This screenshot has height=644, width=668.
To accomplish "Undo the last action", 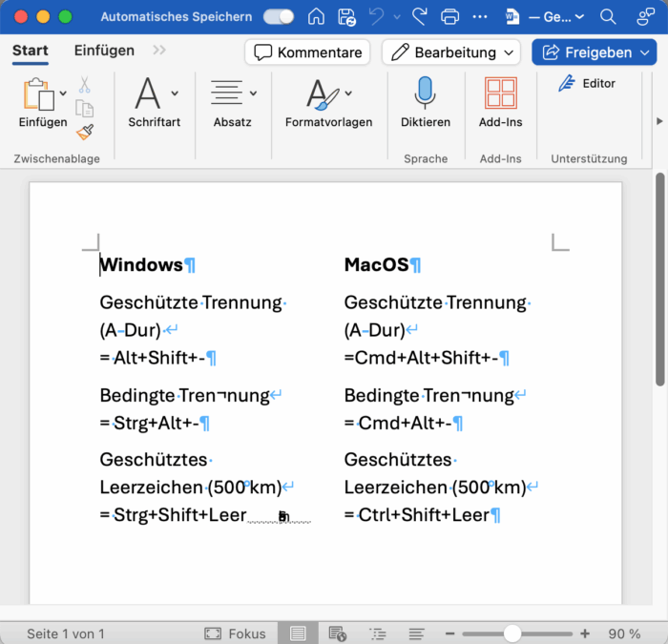I will point(377,17).
